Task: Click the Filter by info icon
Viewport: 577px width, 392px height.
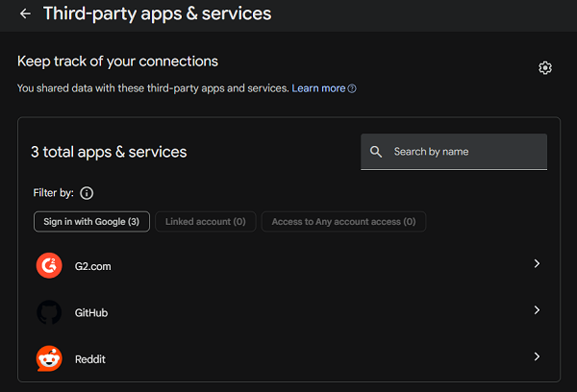Action: [x=87, y=193]
